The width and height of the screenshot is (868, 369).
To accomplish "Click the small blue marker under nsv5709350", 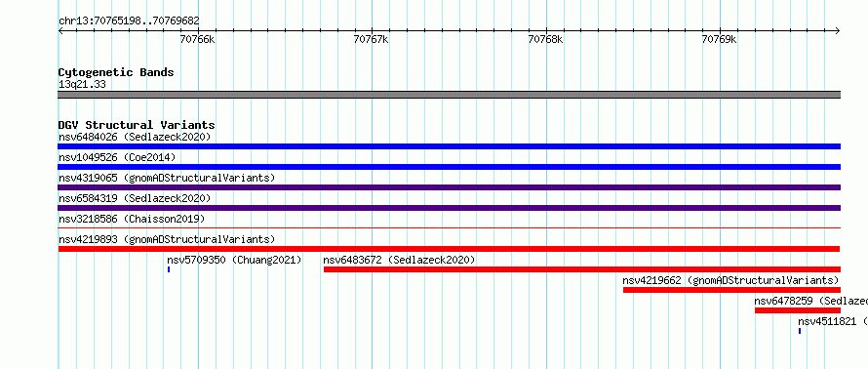I will (x=169, y=269).
